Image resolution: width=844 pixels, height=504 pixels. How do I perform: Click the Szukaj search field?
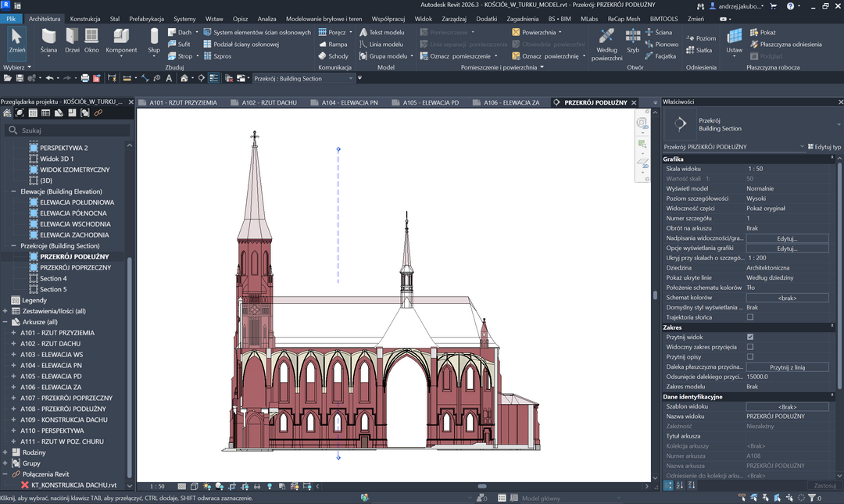tap(70, 130)
